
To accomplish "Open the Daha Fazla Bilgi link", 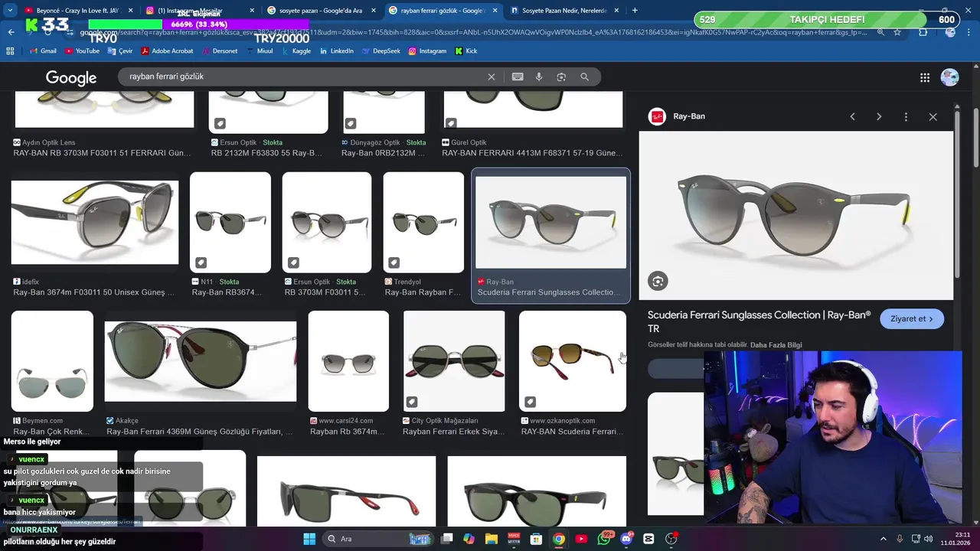I will click(x=776, y=345).
